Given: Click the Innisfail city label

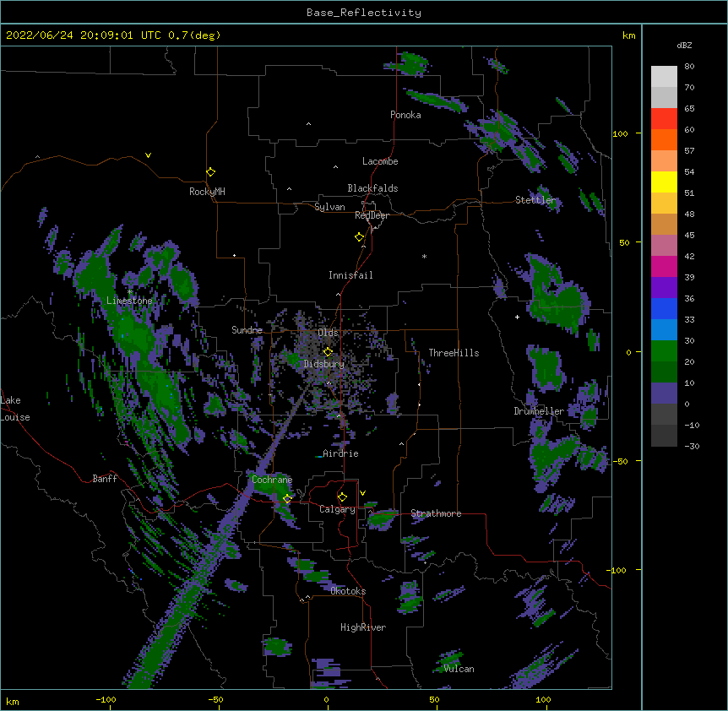Looking at the screenshot, I should tap(350, 275).
